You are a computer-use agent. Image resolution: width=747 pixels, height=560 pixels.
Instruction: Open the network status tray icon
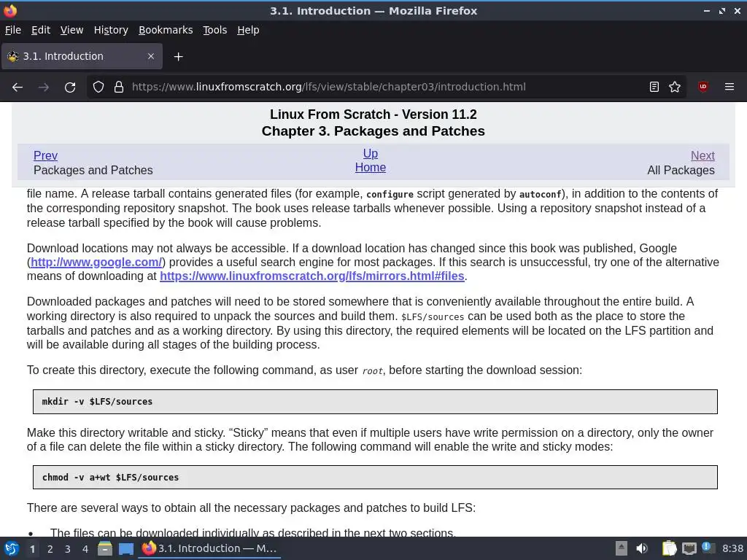pos(689,548)
